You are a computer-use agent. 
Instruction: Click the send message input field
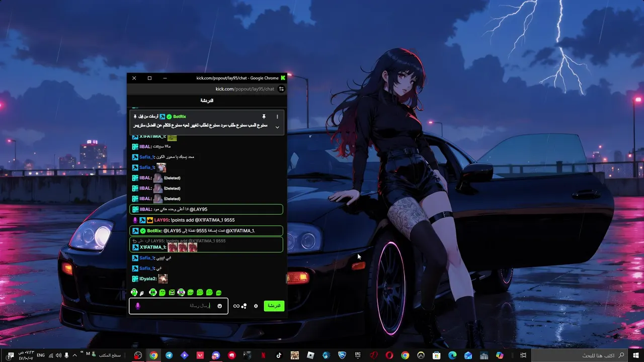(179, 306)
